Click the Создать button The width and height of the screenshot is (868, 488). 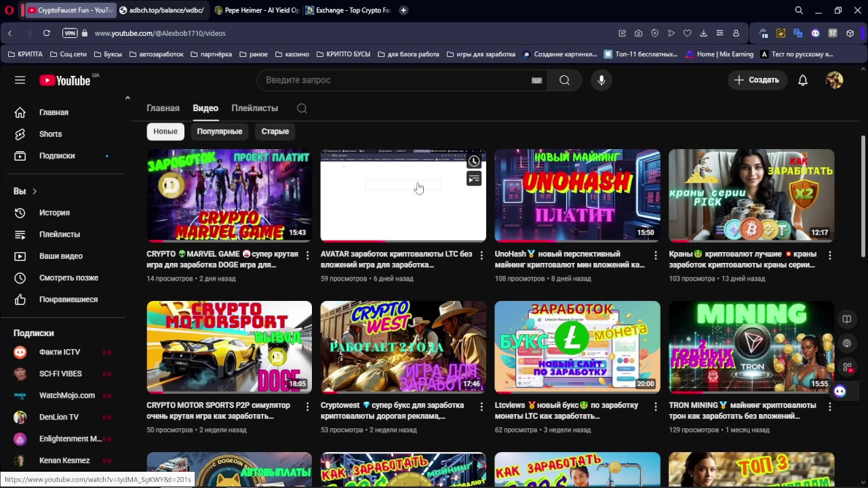757,80
